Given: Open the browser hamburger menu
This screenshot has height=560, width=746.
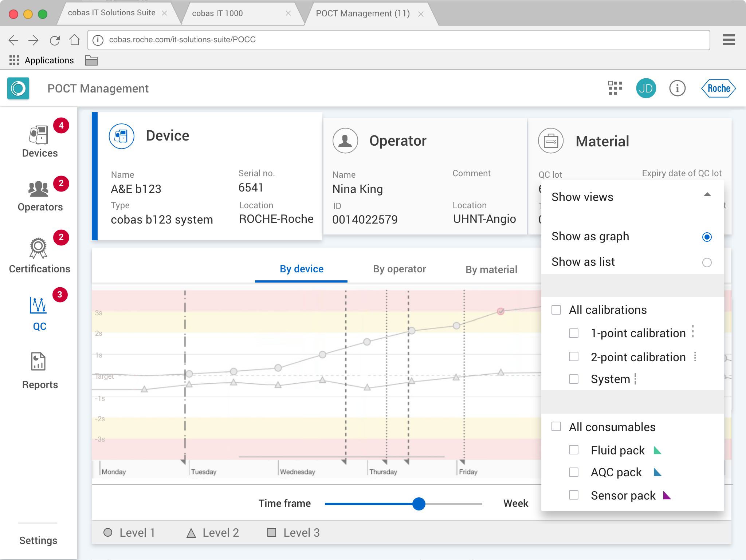Looking at the screenshot, I should (729, 40).
